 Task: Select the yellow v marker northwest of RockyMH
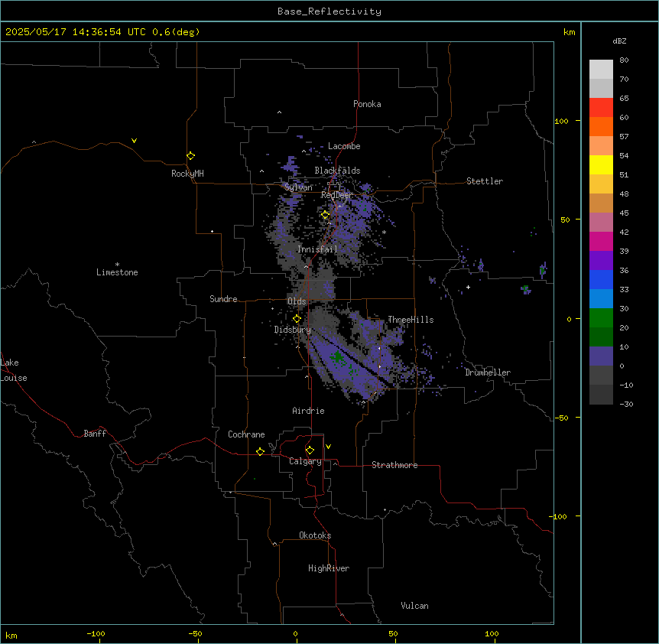(x=134, y=141)
